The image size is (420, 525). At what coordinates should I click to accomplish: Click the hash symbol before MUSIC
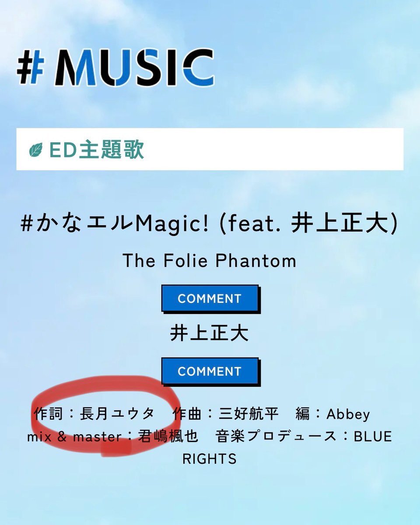tap(31, 67)
